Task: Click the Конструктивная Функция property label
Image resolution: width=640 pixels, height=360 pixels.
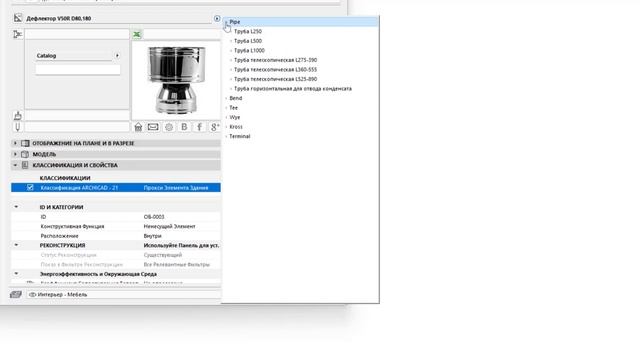Action: click(x=72, y=227)
